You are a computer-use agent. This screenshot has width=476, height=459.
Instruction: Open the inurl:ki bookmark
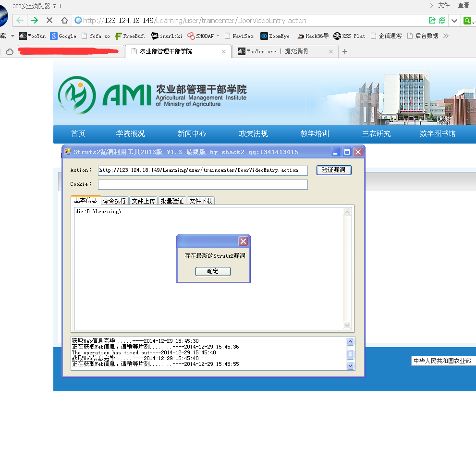coord(167,36)
